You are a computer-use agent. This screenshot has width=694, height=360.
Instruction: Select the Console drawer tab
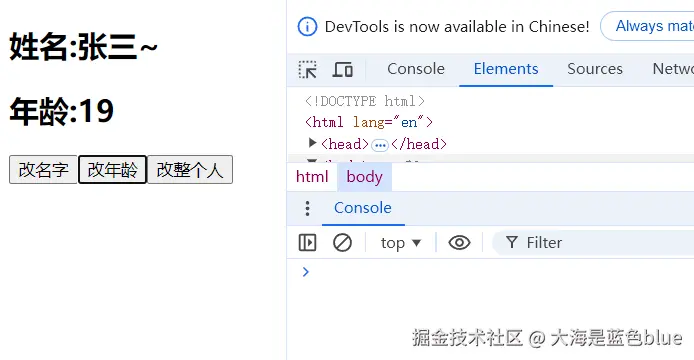(363, 208)
